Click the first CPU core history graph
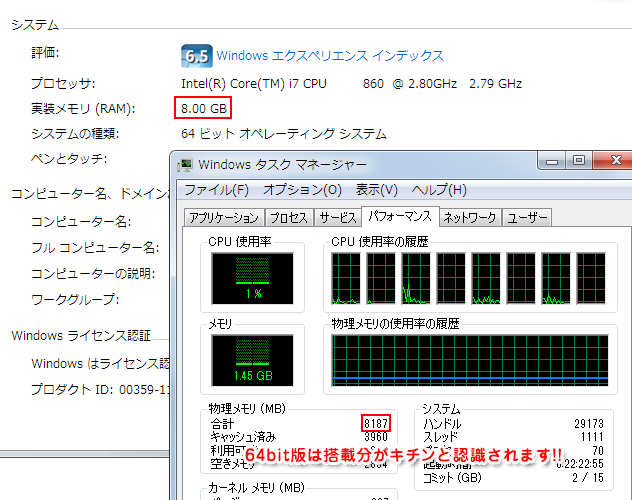Viewport: 632px width, 500px height. click(346, 278)
